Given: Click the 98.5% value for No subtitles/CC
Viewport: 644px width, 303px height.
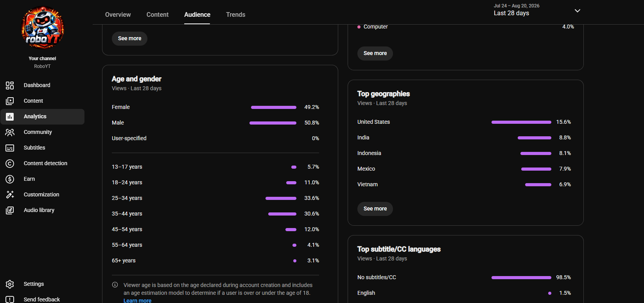Looking at the screenshot, I should click(x=563, y=277).
